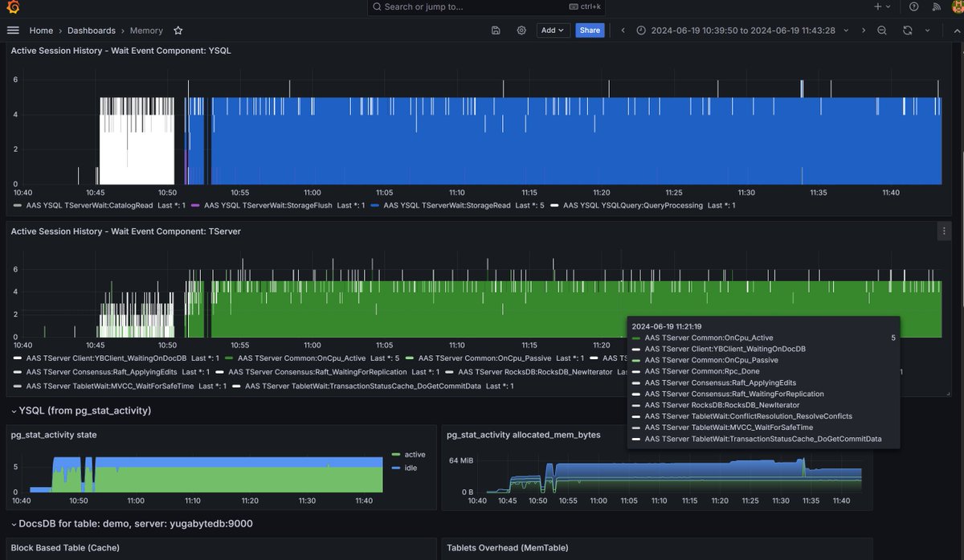Click the Share button
This screenshot has width=964, height=560.
[590, 31]
